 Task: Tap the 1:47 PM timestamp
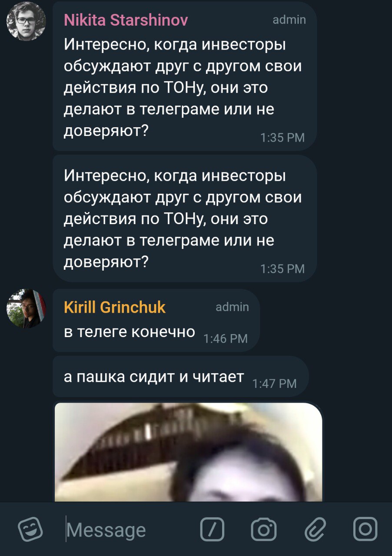[274, 384]
